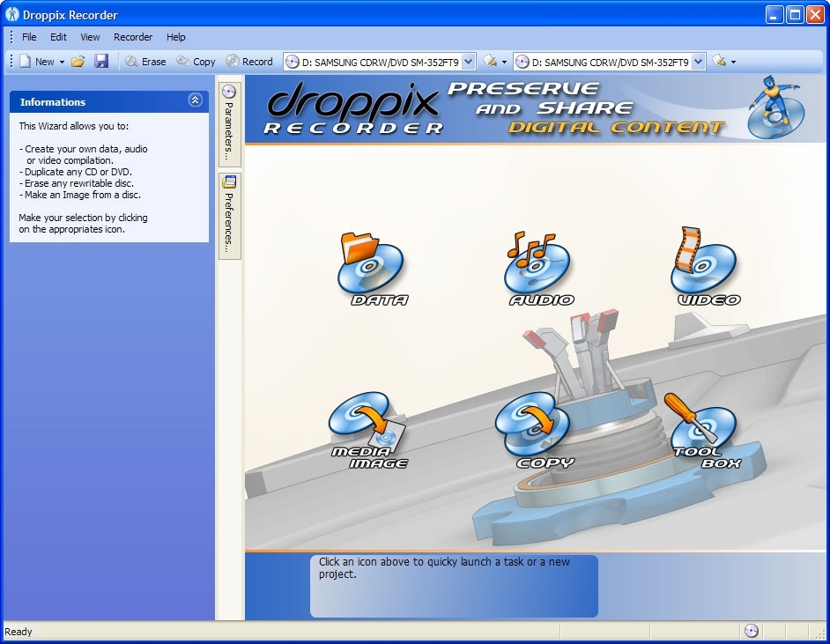830x644 pixels.
Task: Click 'Duplicate any CD or DVD.' text
Action: (78, 172)
